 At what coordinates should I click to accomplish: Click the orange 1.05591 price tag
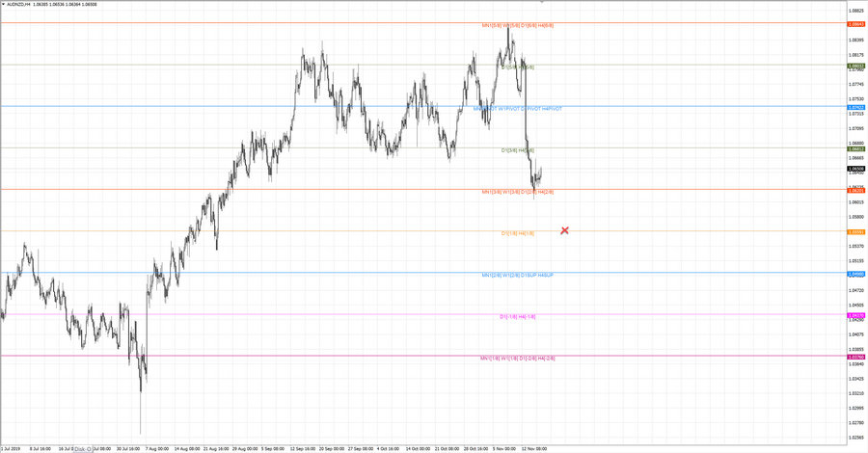click(x=856, y=231)
